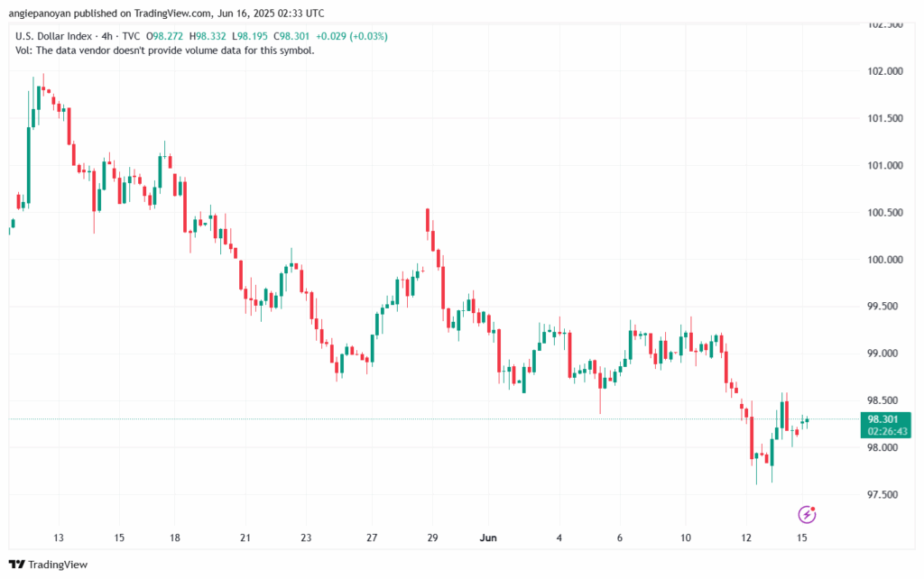
Task: Click the published by angiepanoyan header text
Action: [166, 13]
